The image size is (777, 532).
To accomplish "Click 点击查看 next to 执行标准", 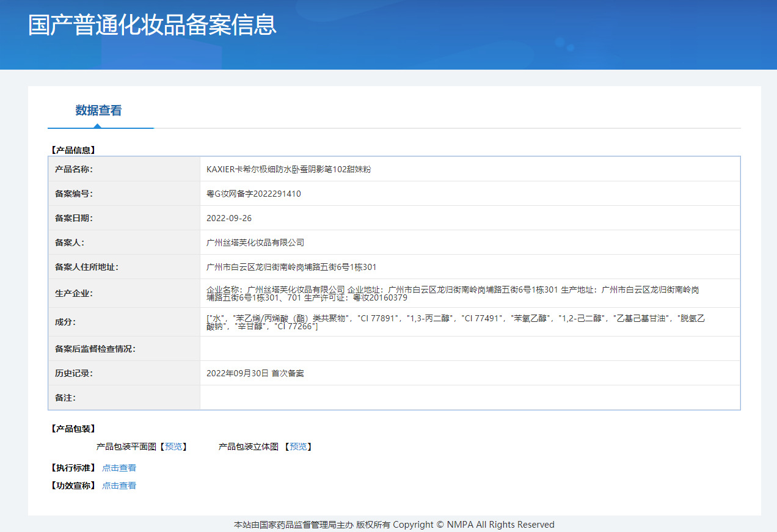I will point(119,468).
